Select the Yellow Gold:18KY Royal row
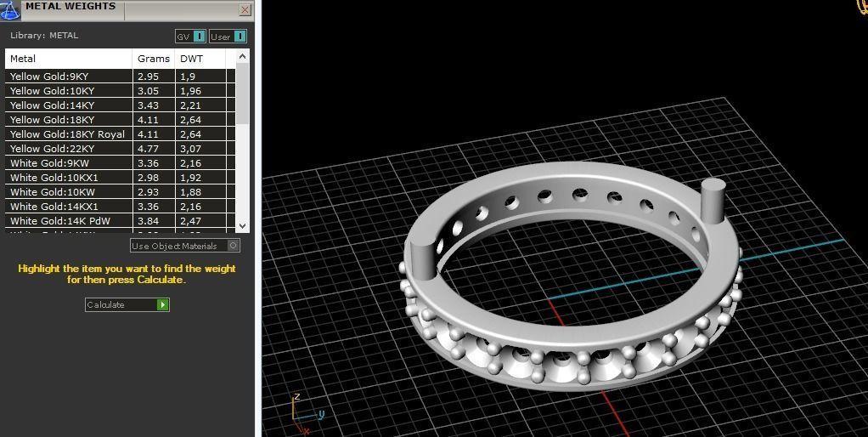 [120, 134]
